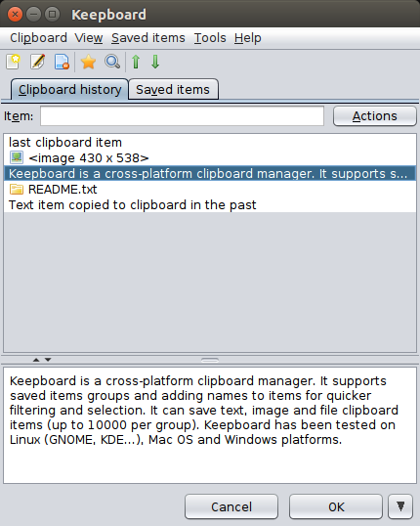420x526 pixels.
Task: Click the edit item pencil icon
Action: tap(37, 62)
